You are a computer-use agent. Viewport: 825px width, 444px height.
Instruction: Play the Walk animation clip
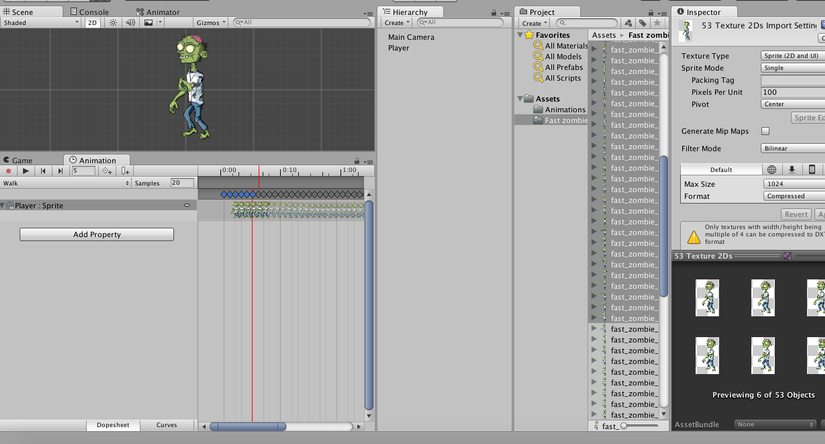click(25, 170)
